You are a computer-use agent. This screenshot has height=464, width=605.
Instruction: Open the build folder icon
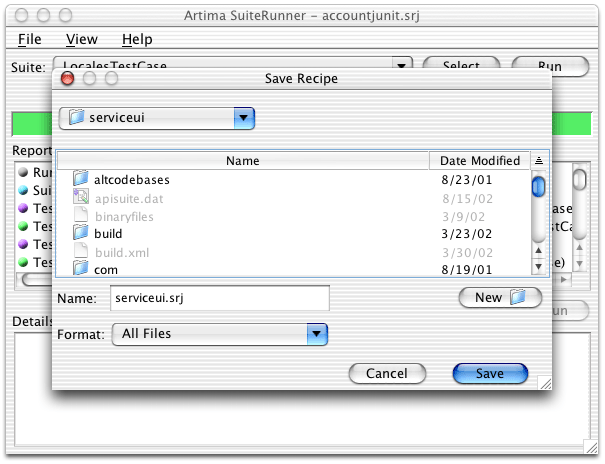pos(81,233)
